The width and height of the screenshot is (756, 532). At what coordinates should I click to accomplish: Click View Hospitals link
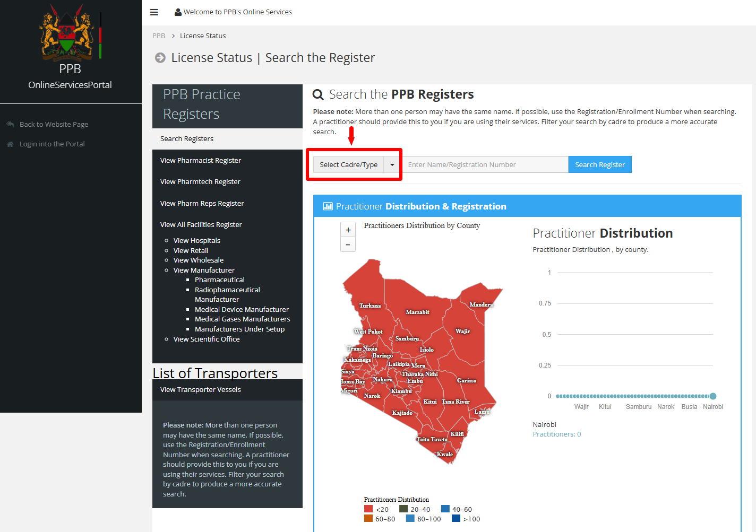pyautogui.click(x=197, y=240)
